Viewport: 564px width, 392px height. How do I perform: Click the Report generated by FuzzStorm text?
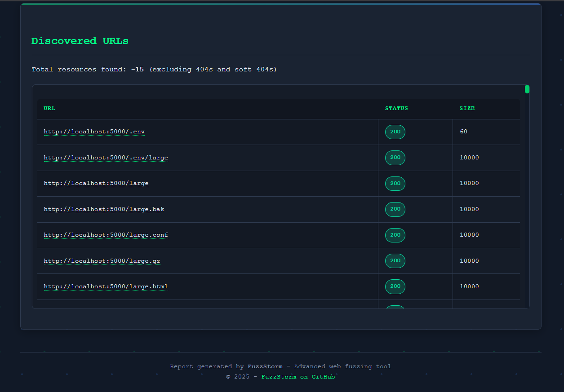[x=280, y=366]
